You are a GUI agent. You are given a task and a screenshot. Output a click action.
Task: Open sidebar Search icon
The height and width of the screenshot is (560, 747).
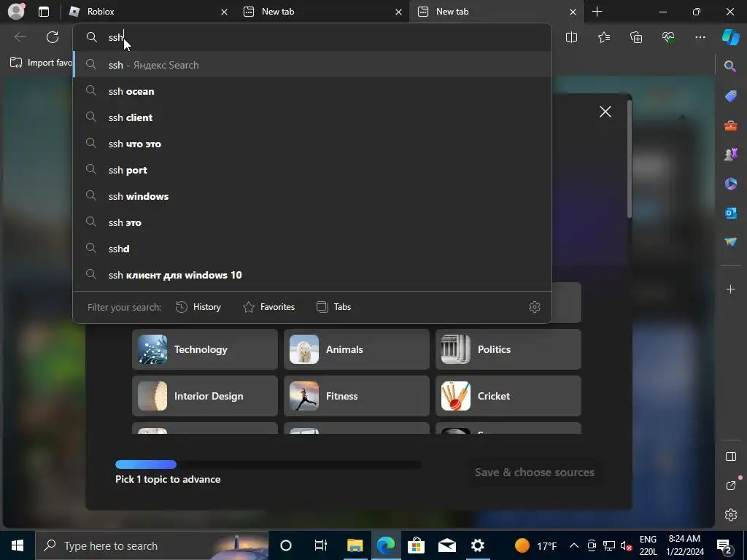tap(730, 66)
